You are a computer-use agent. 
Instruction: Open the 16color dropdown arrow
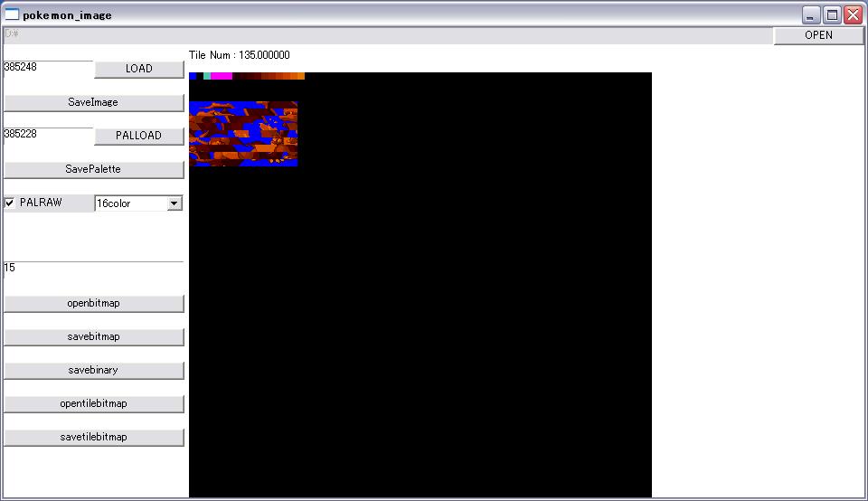tap(174, 203)
